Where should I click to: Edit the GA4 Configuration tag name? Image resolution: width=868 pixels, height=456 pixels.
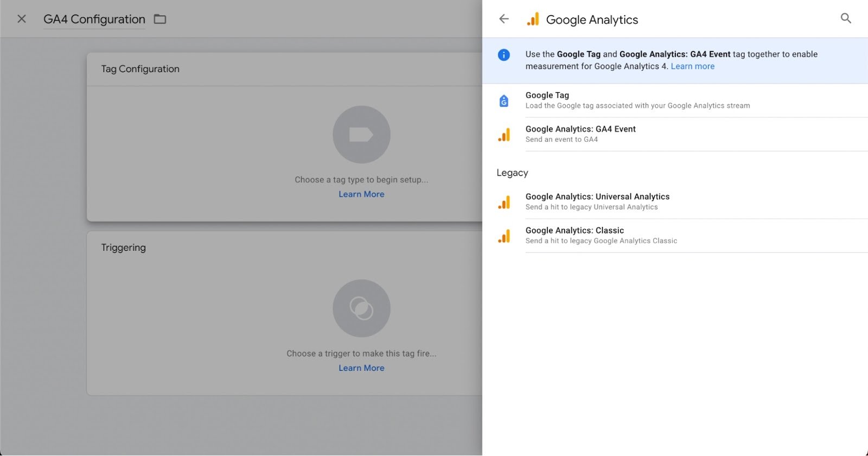(x=94, y=20)
